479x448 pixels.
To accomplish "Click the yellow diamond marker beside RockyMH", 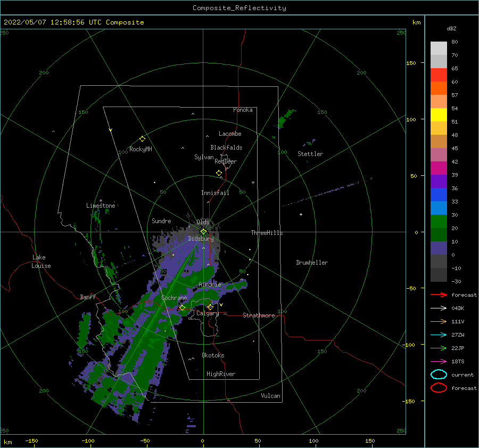I will pos(142,139).
